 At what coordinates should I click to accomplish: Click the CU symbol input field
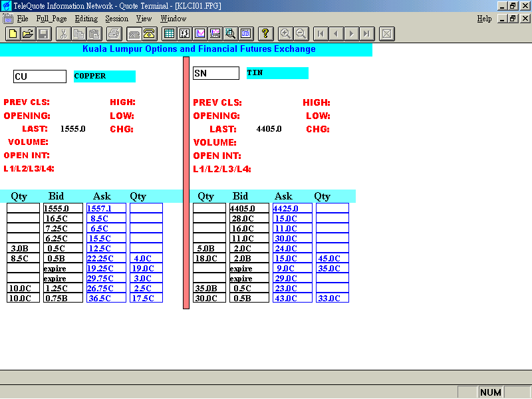(x=40, y=76)
